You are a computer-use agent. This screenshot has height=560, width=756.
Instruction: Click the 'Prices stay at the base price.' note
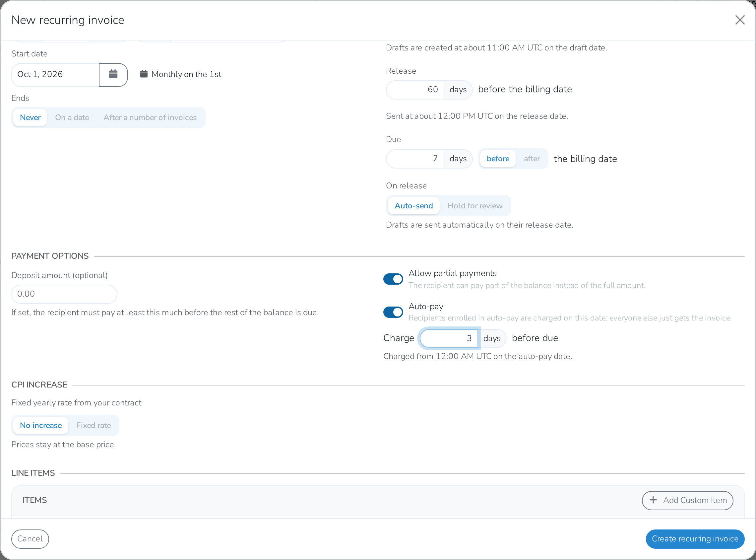(x=64, y=445)
